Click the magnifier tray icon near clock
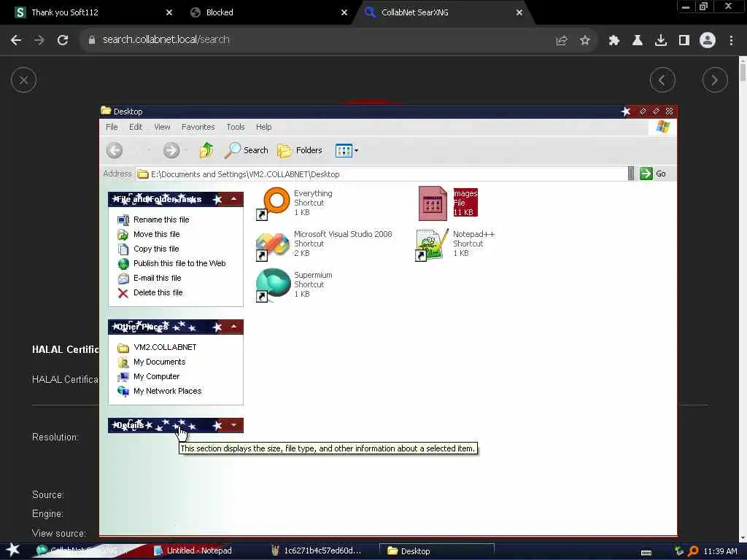The width and height of the screenshot is (747, 560). 693,551
